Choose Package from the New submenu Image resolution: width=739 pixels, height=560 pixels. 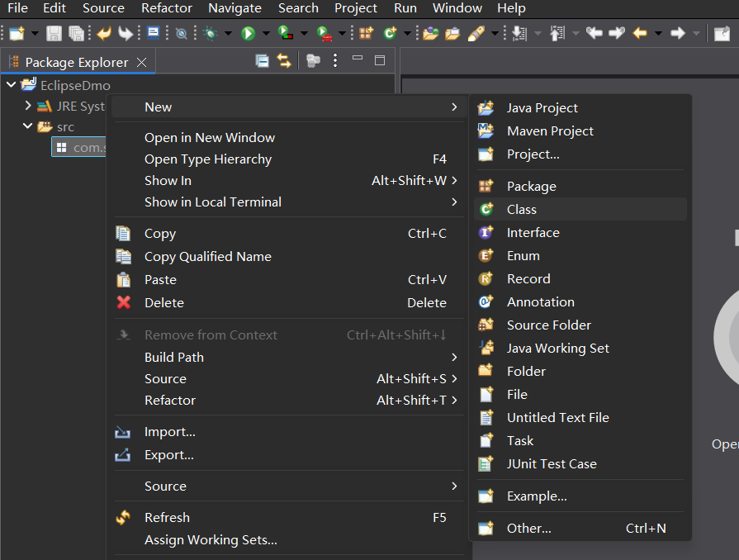click(580, 187)
